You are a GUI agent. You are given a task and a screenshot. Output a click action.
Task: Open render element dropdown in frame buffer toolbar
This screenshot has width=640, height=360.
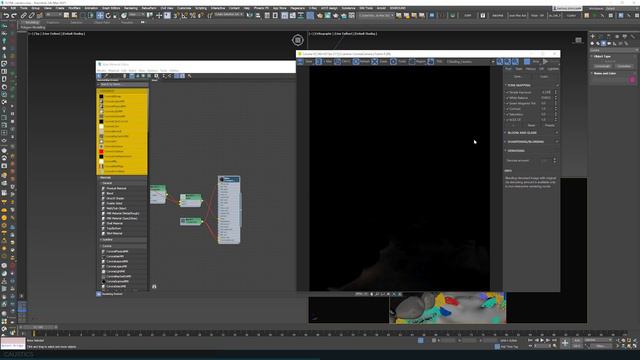coord(471,62)
